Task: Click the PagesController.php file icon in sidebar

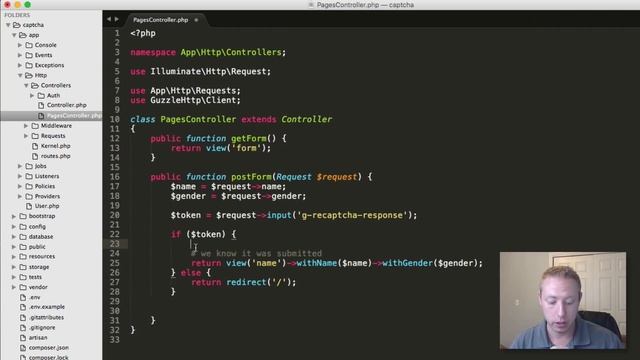Action: (41, 116)
